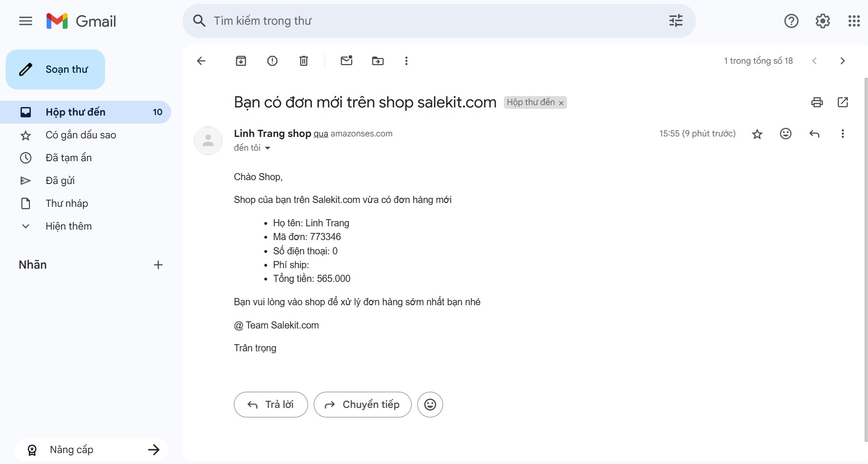Click the text Tổng tiền: 565.000

[x=312, y=279]
